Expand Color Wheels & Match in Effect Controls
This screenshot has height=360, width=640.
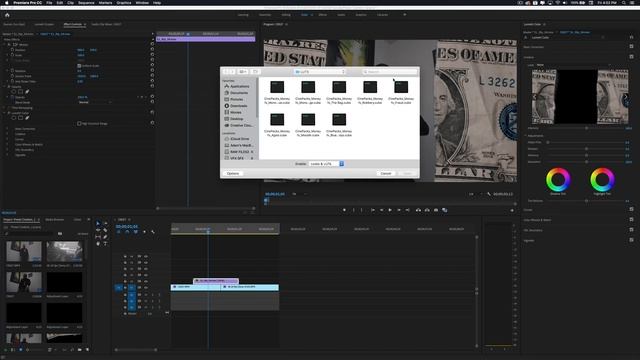(x=7, y=145)
